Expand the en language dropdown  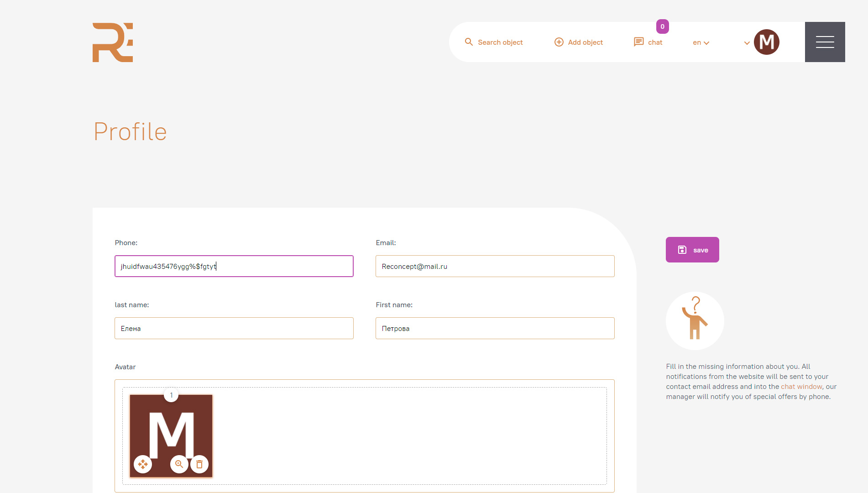tap(701, 42)
